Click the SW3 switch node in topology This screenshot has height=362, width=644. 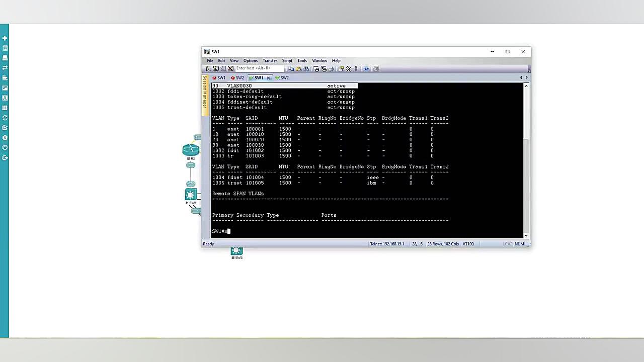click(x=237, y=251)
